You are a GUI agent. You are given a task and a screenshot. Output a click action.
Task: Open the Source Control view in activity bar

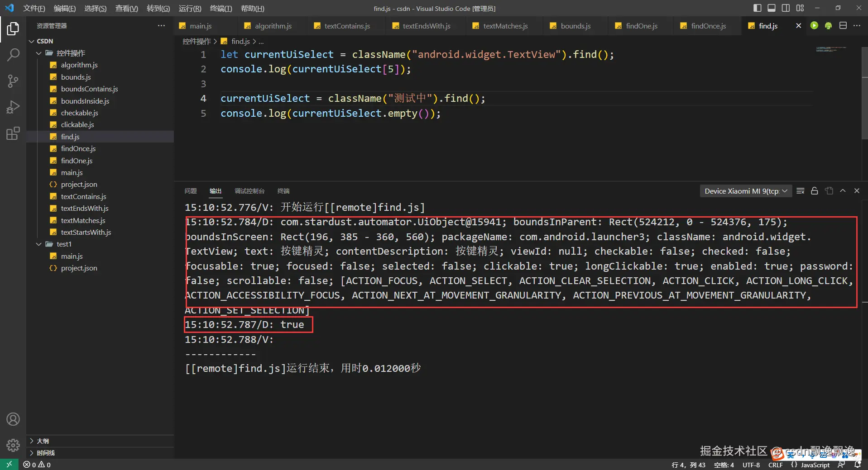13,81
